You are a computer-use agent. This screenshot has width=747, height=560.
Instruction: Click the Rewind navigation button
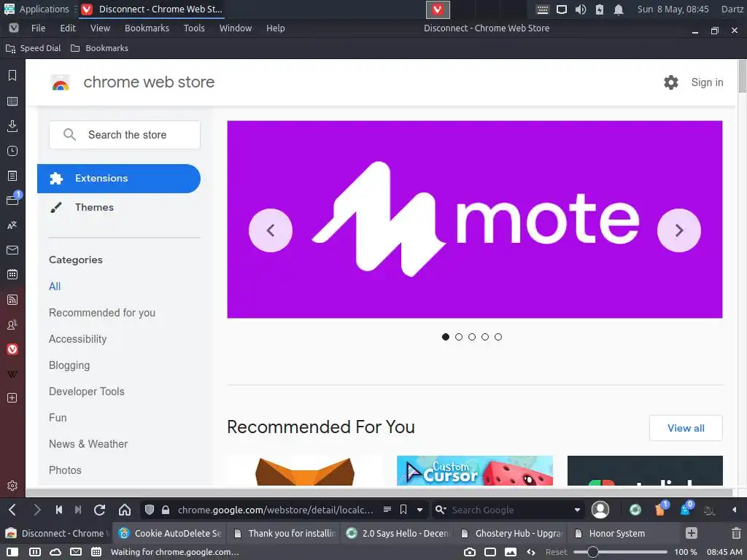pos(58,510)
